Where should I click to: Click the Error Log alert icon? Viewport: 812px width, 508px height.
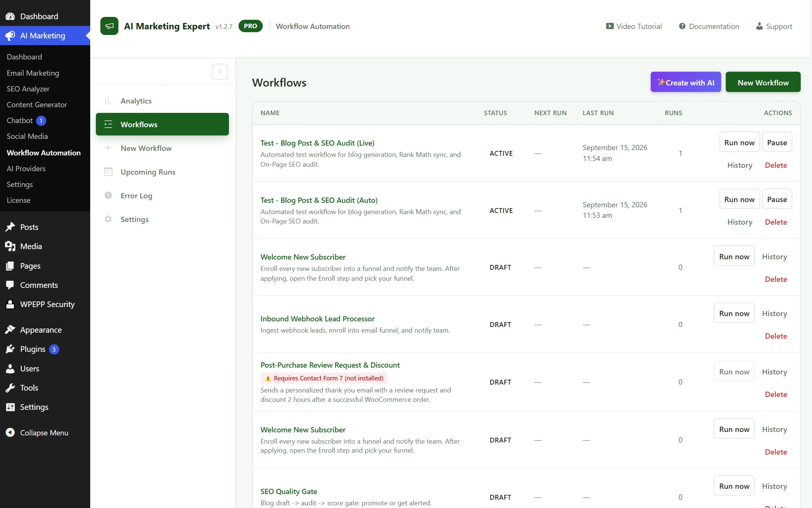click(108, 195)
